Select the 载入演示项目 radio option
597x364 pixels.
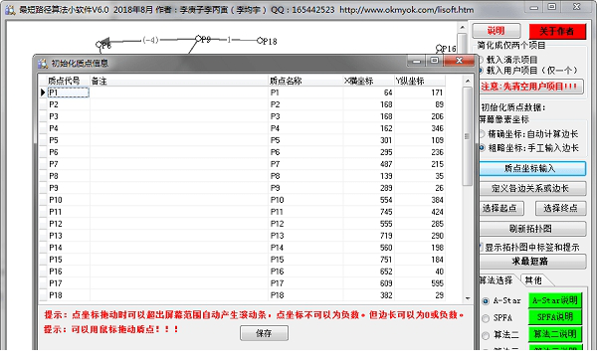(x=482, y=60)
